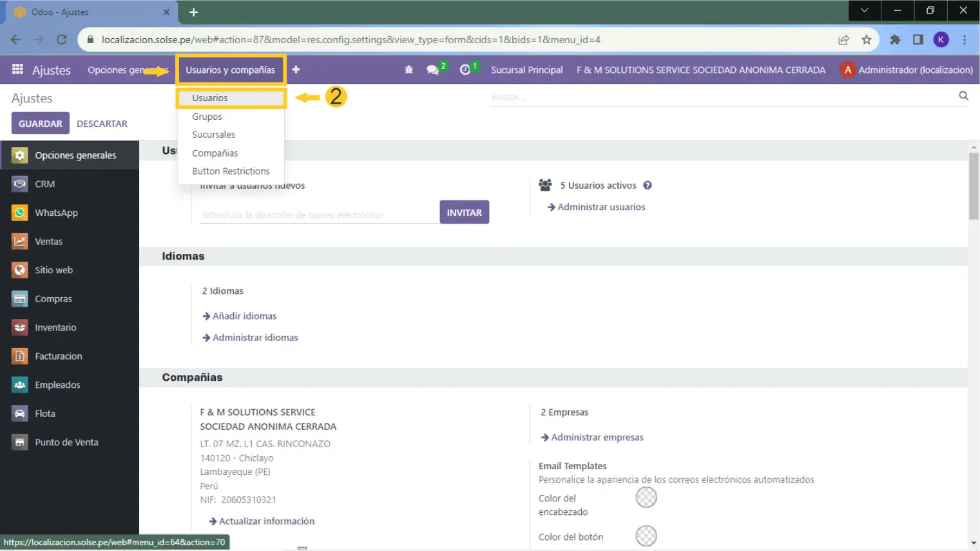Select Usuarios from the dropdown
The height and width of the screenshot is (551, 980).
231,98
